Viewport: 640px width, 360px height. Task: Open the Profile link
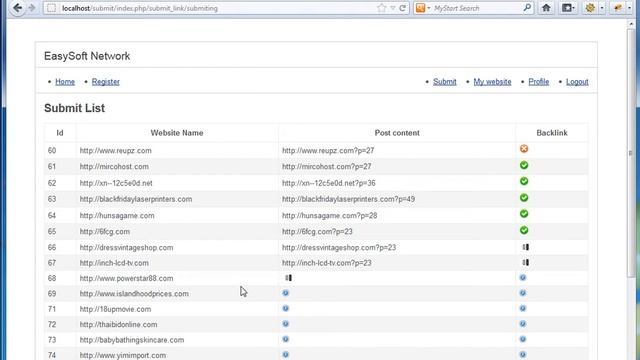(538, 82)
